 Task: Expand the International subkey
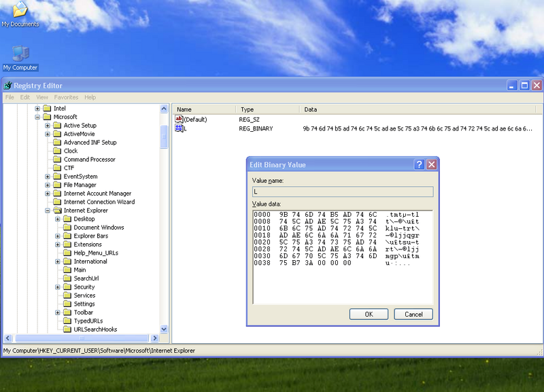pos(58,262)
